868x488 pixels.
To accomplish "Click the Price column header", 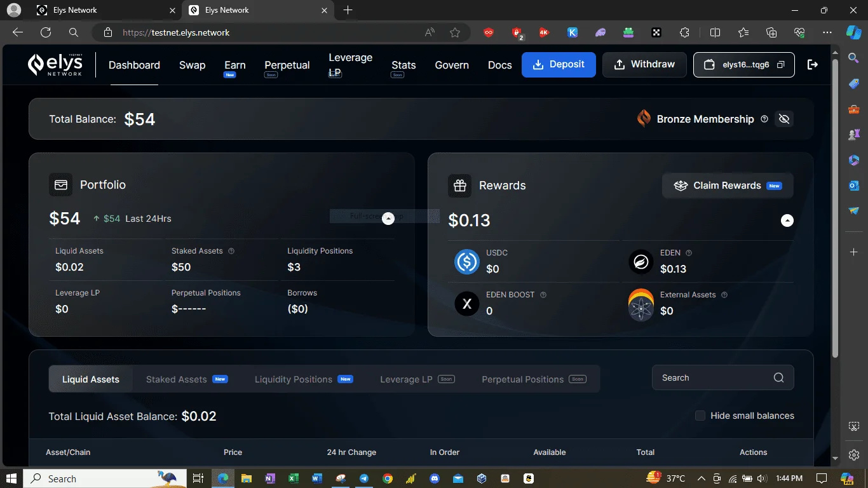I will click(x=233, y=452).
